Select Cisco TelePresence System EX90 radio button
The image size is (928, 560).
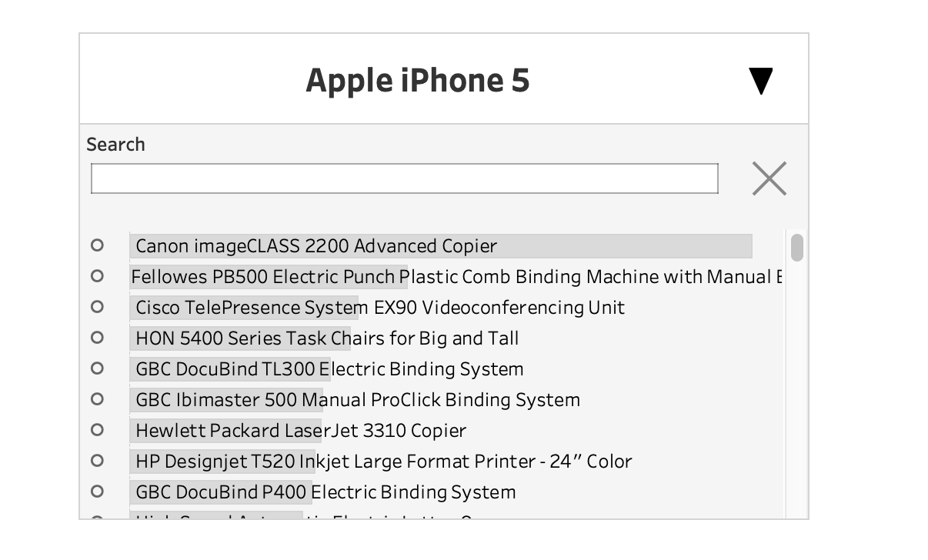click(x=97, y=307)
